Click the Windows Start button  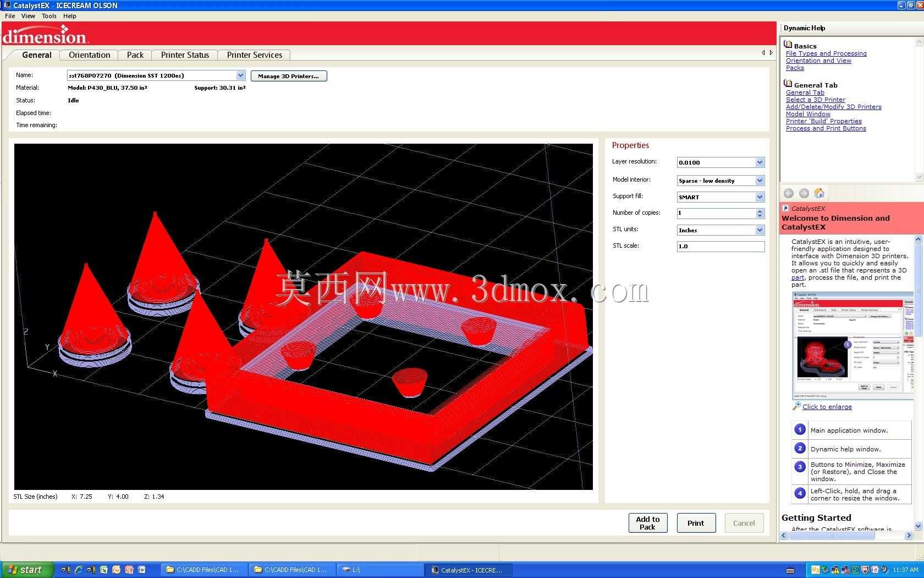coord(27,570)
